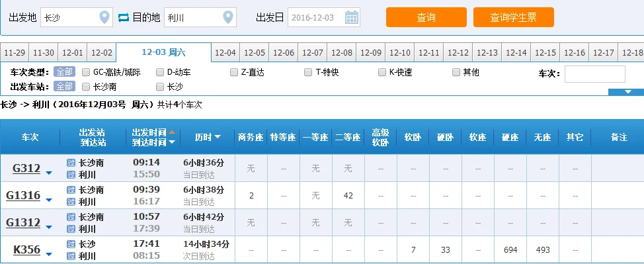Switch to date tab 12-04

click(x=225, y=53)
